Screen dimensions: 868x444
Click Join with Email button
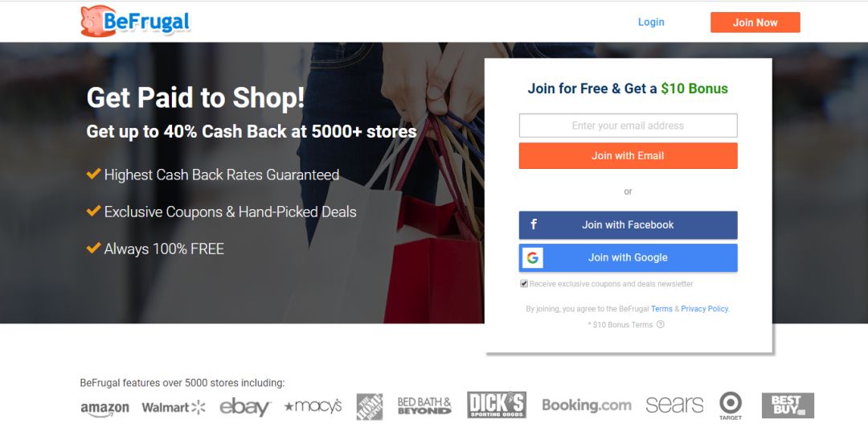pos(628,156)
